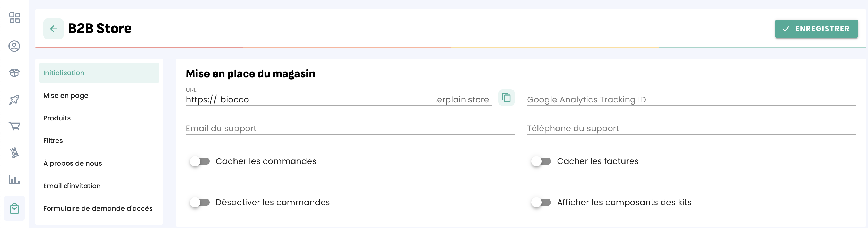Open the products box icon in sidebar
The image size is (868, 228).
[x=14, y=73]
